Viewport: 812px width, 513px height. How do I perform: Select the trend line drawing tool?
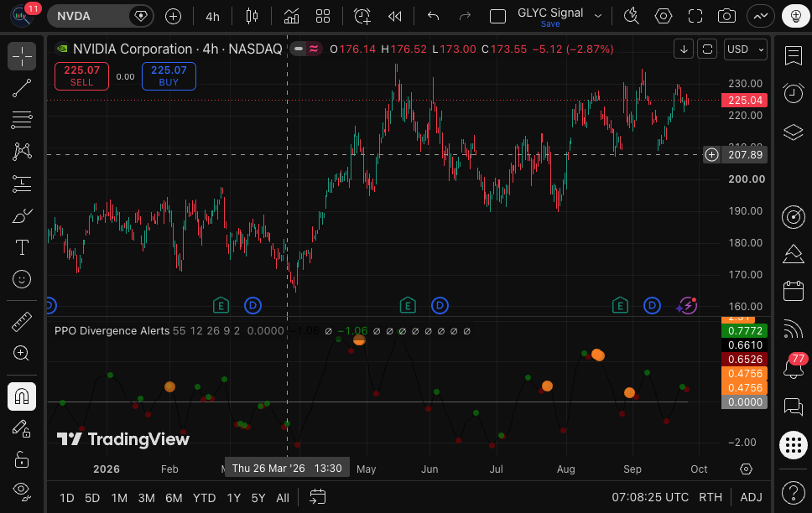click(x=22, y=89)
